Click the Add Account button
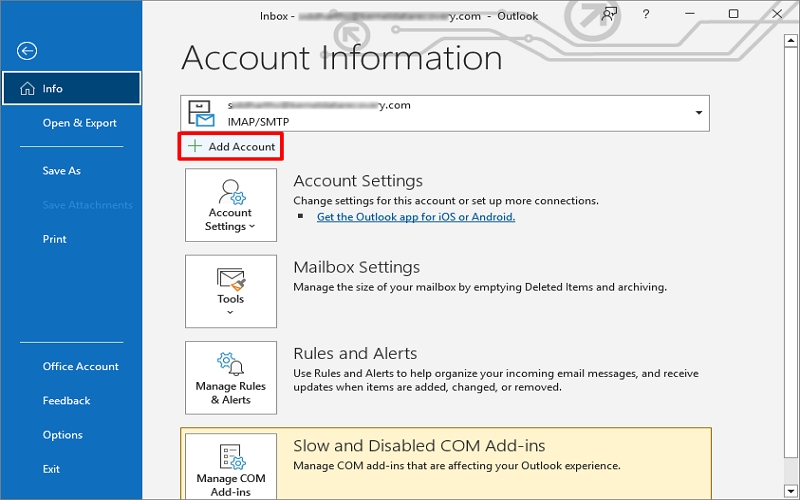Screen dimensions: 800x500 [x=231, y=146]
